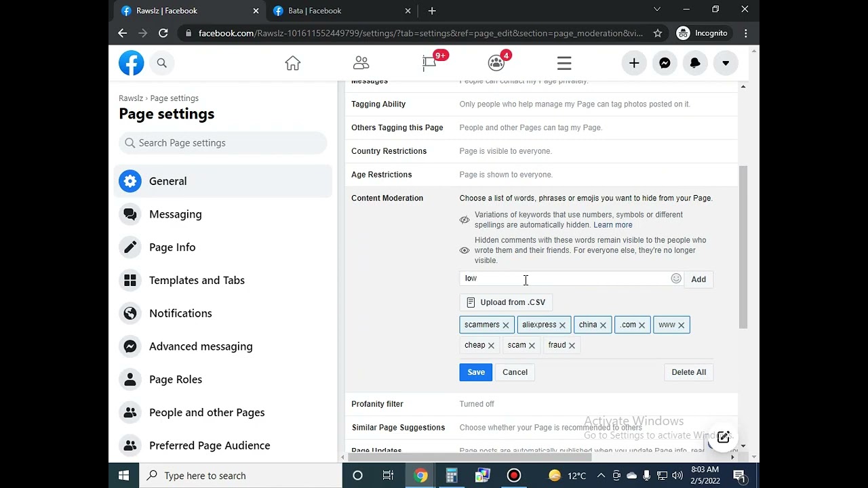
Task: Remove the .com keyword tag
Action: click(642, 325)
